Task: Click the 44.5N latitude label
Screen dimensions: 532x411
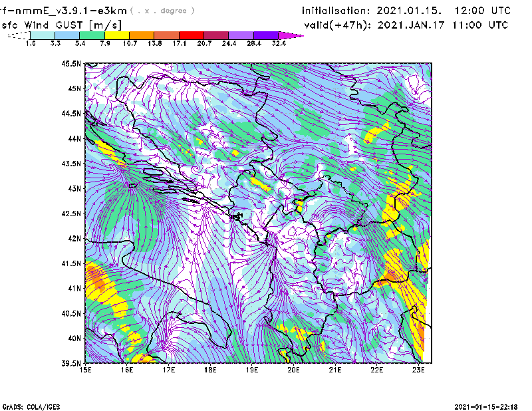Action: pos(71,113)
